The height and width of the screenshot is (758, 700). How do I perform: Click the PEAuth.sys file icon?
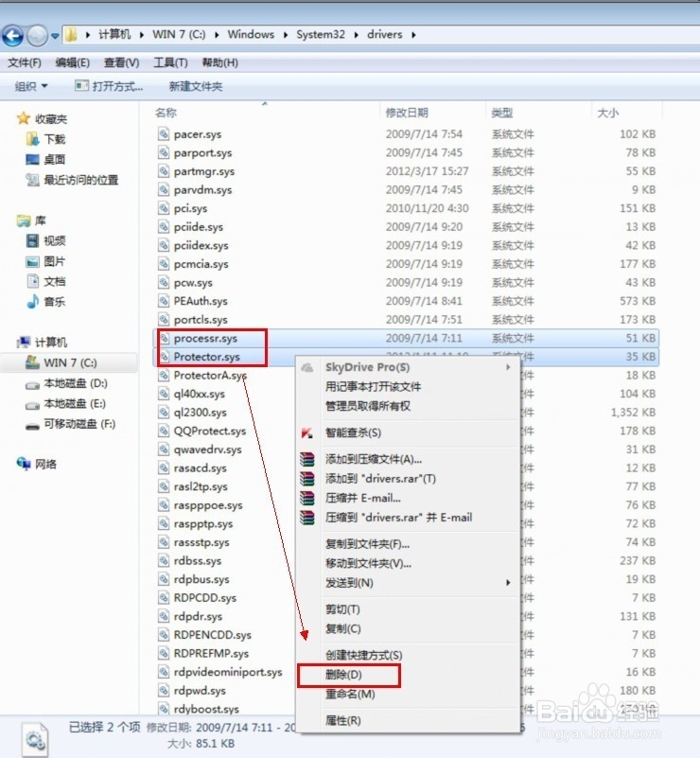pyautogui.click(x=164, y=301)
